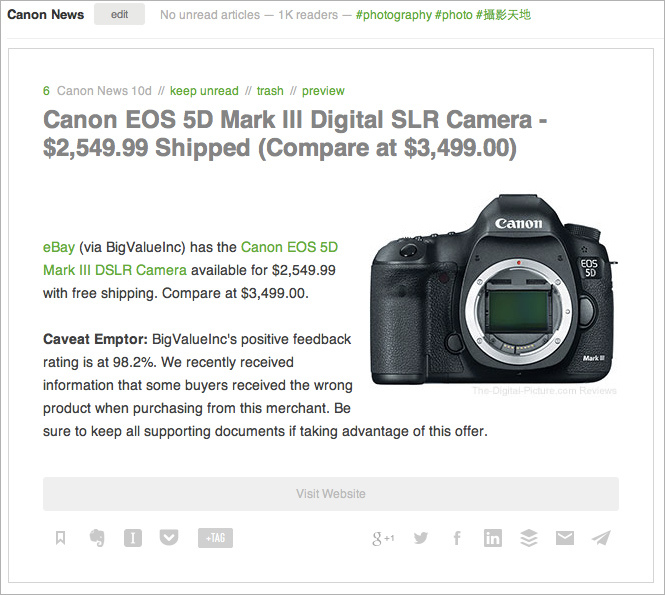Image resolution: width=665 pixels, height=595 pixels.
Task: Click the Canon 5D camera image
Action: pyautogui.click(x=494, y=290)
